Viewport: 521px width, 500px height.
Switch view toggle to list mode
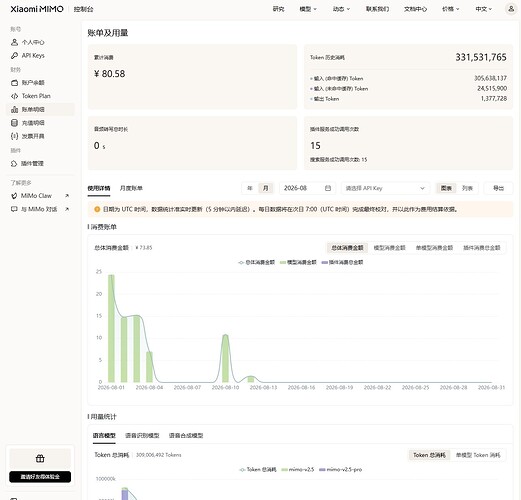[467, 188]
